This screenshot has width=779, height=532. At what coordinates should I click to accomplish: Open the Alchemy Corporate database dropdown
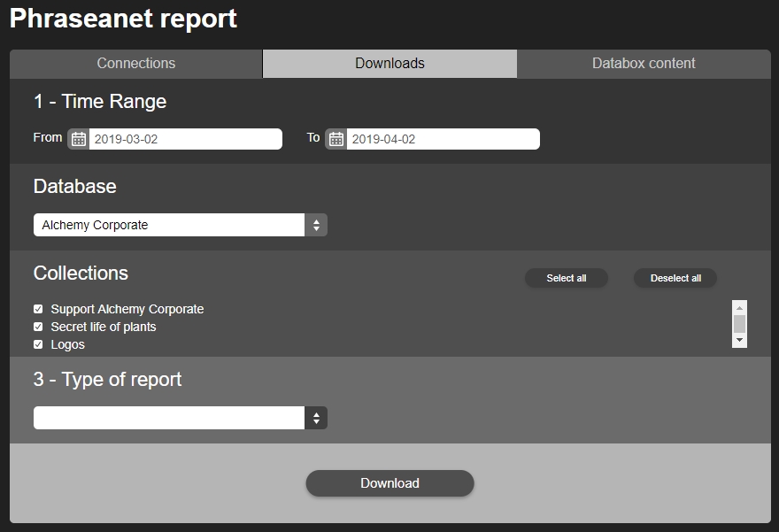pyautogui.click(x=180, y=225)
